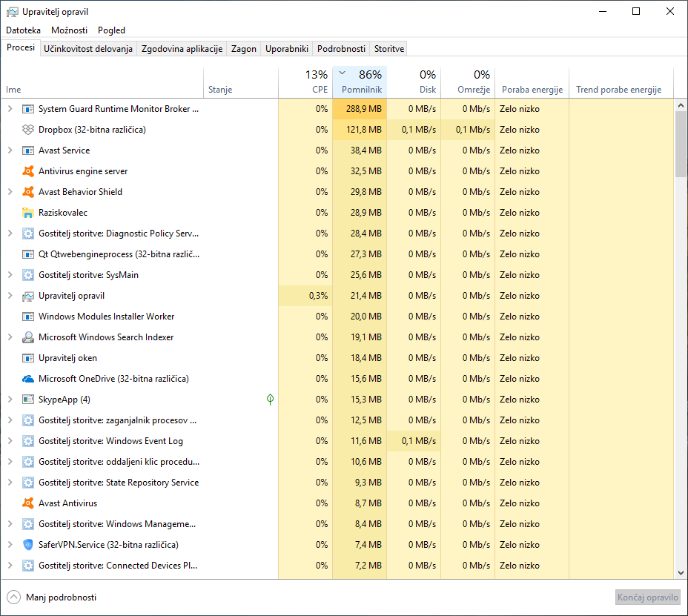Switch to the Zagon tab

243,49
